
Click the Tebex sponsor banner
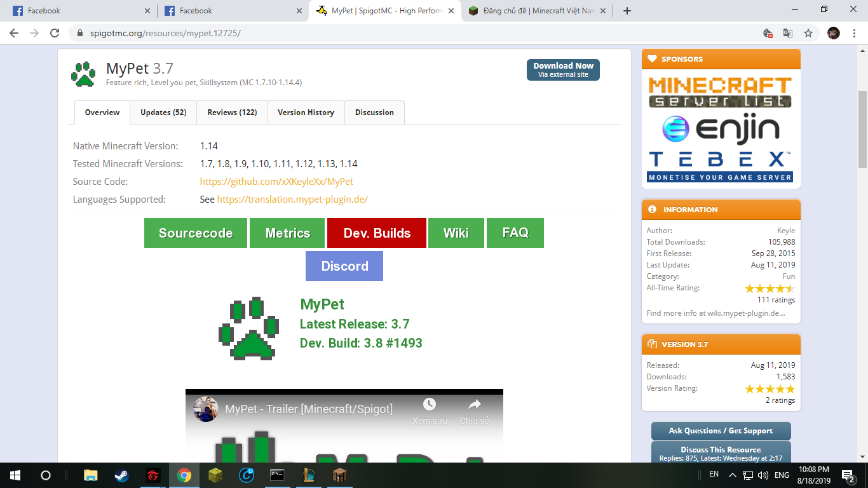(x=721, y=166)
